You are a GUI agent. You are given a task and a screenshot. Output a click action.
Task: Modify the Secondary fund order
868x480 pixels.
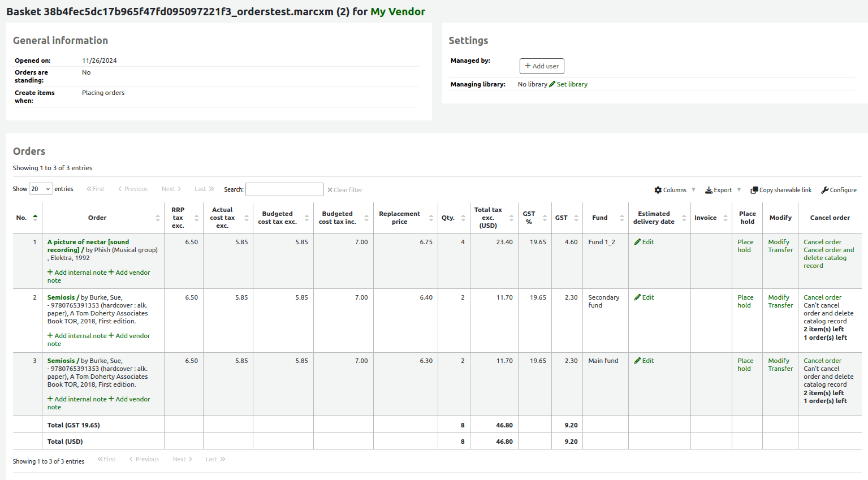(779, 297)
